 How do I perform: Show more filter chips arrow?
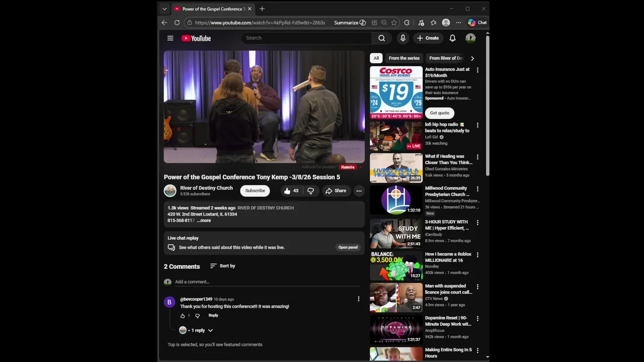point(472,58)
